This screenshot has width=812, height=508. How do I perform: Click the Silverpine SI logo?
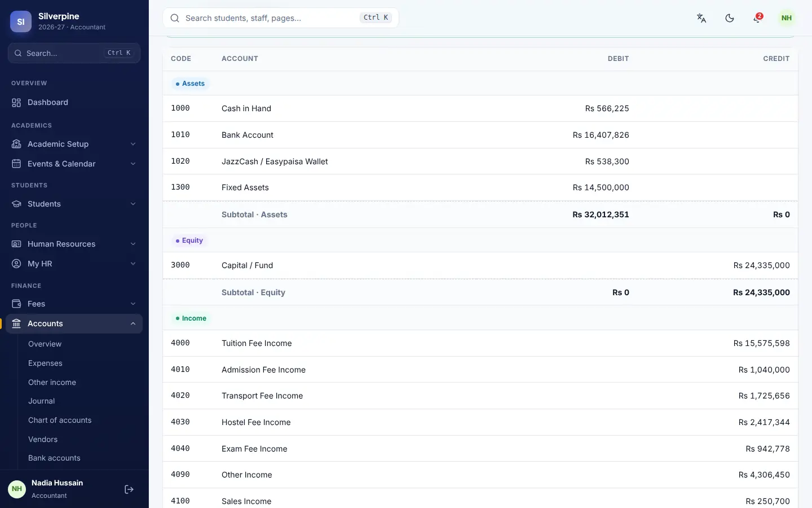click(x=21, y=21)
